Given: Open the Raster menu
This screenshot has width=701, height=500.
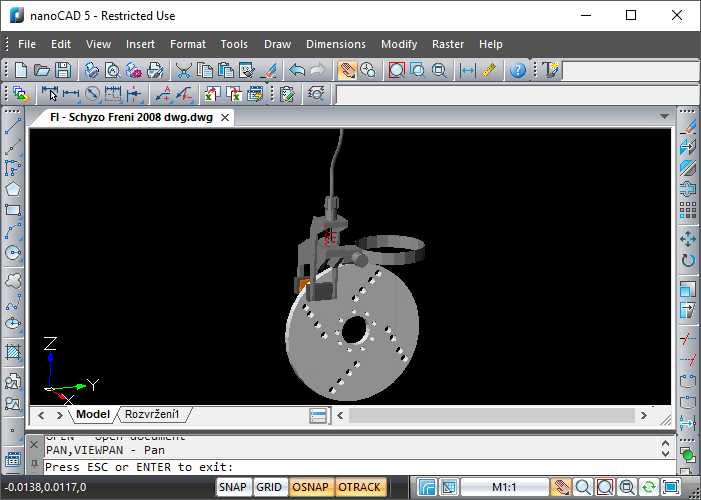Looking at the screenshot, I should pyautogui.click(x=448, y=44).
